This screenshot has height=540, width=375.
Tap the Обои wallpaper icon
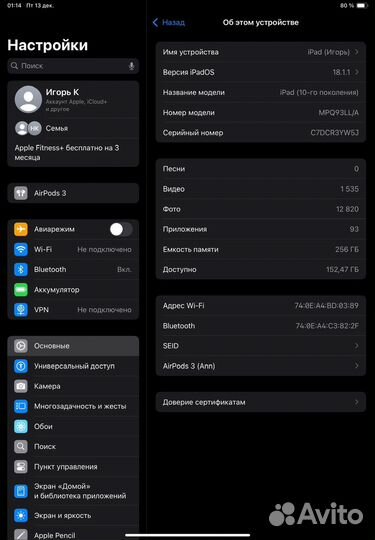click(21, 426)
